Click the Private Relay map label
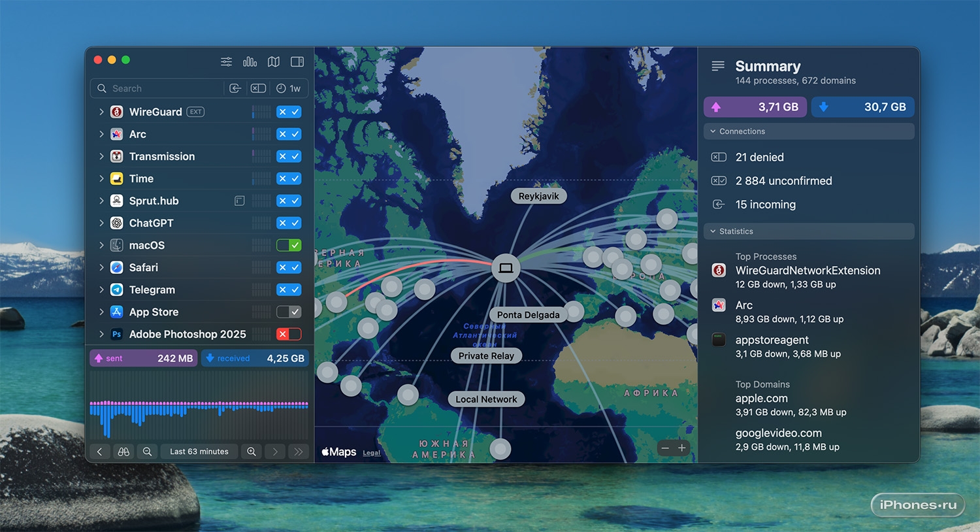This screenshot has width=980, height=532. pos(486,356)
